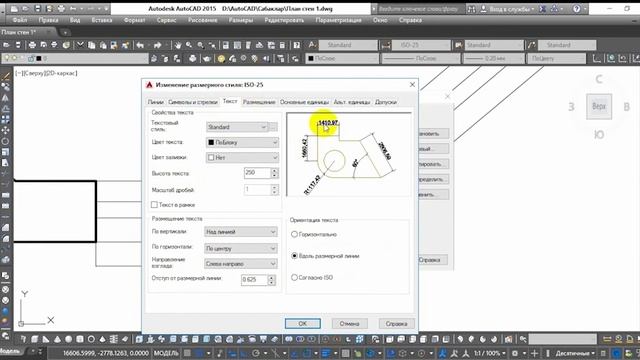
Task: Click the OK button in dialog
Action: (x=302, y=324)
